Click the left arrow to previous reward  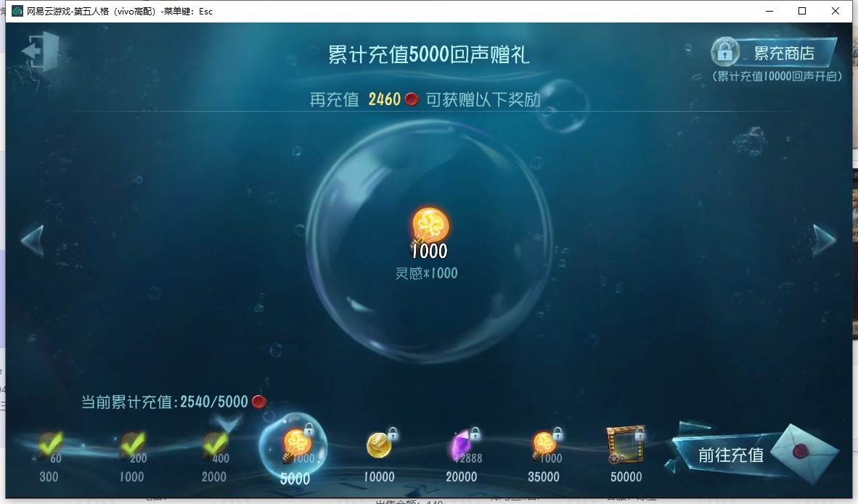(x=32, y=241)
